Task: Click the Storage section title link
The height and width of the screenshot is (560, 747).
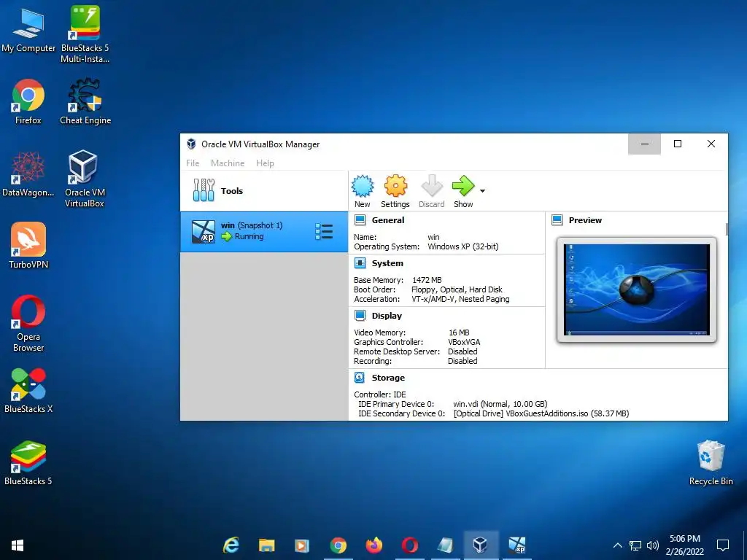Action: (x=388, y=378)
